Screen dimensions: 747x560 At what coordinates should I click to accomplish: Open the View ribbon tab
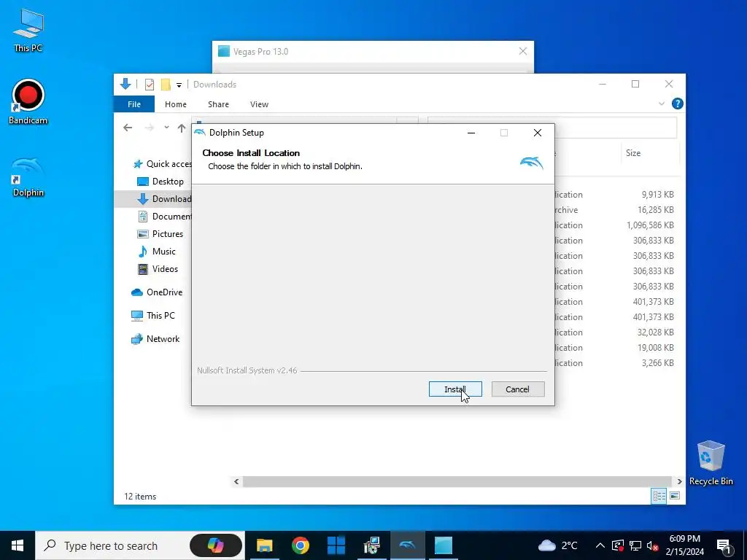[x=259, y=104]
